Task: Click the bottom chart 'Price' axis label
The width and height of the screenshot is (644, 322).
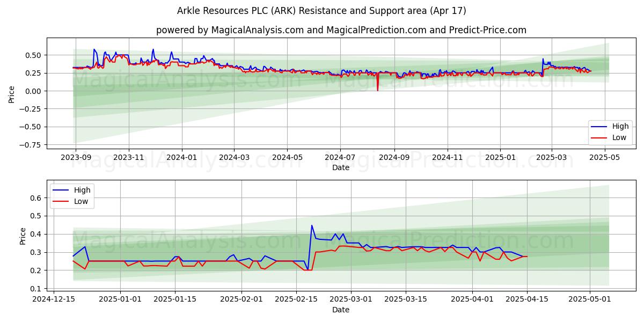Action: (23, 236)
